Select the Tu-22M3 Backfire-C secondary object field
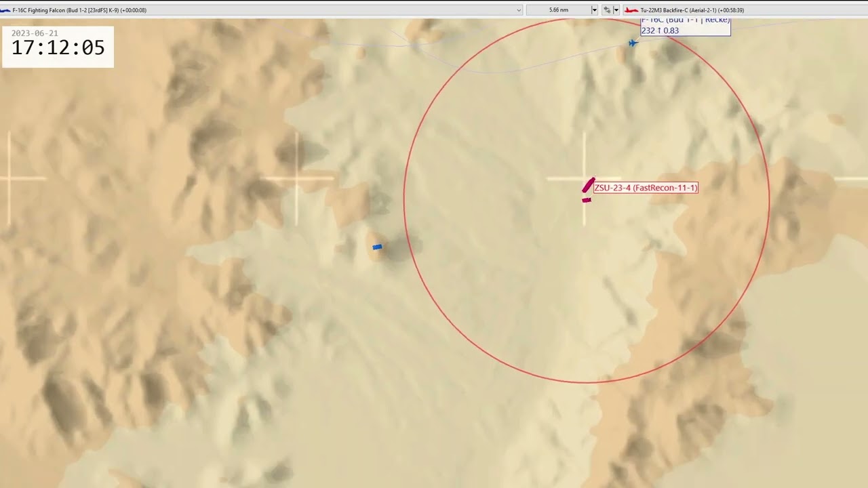This screenshot has height=488, width=868. 745,10
